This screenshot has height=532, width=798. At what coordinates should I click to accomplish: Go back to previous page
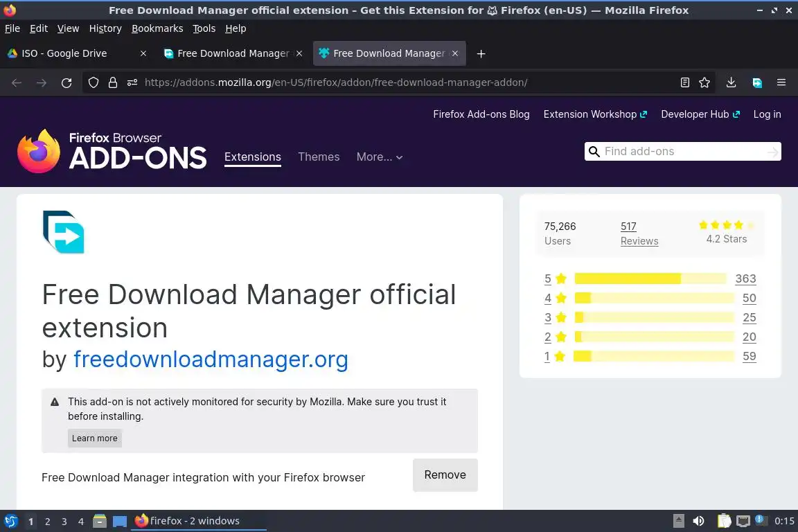(x=17, y=83)
